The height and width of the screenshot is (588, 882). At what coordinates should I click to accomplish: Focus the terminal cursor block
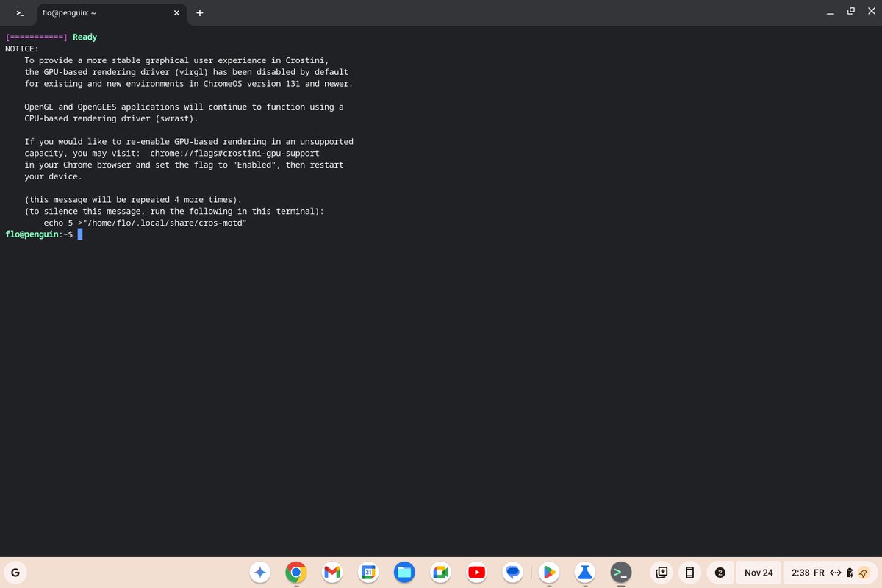80,234
